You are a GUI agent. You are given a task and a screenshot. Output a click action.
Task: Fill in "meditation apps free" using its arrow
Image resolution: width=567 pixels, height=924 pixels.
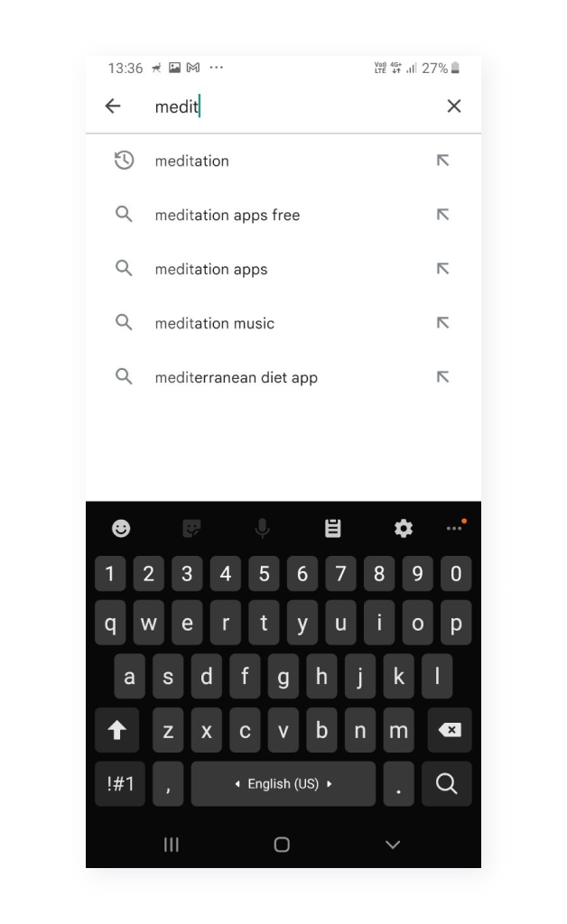click(442, 215)
